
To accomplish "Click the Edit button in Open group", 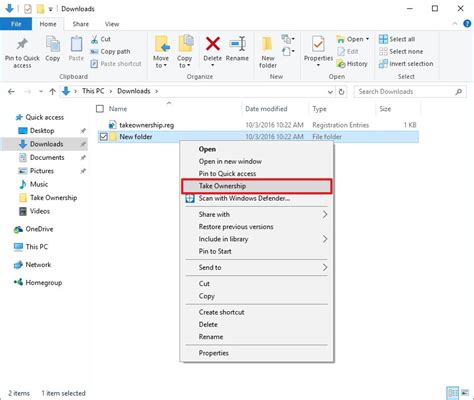I will (x=348, y=51).
